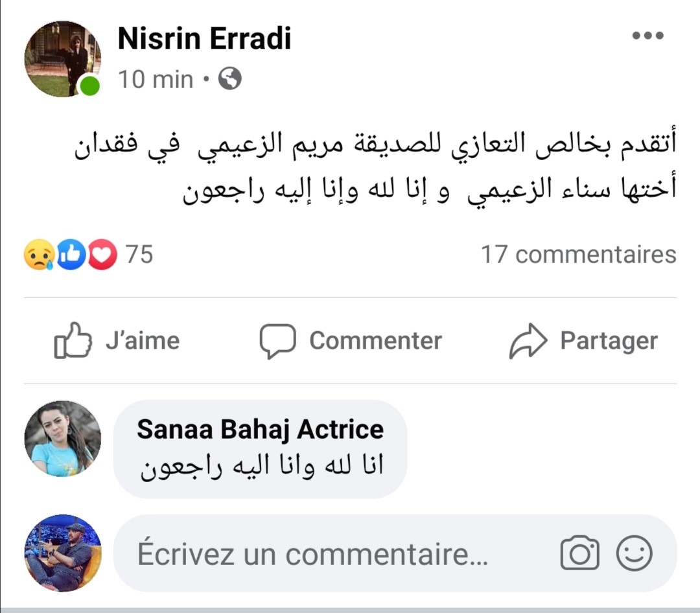The height and width of the screenshot is (613, 700).
Task: Open Sanaa Bahaj Actrice's profile link
Action: tap(260, 429)
